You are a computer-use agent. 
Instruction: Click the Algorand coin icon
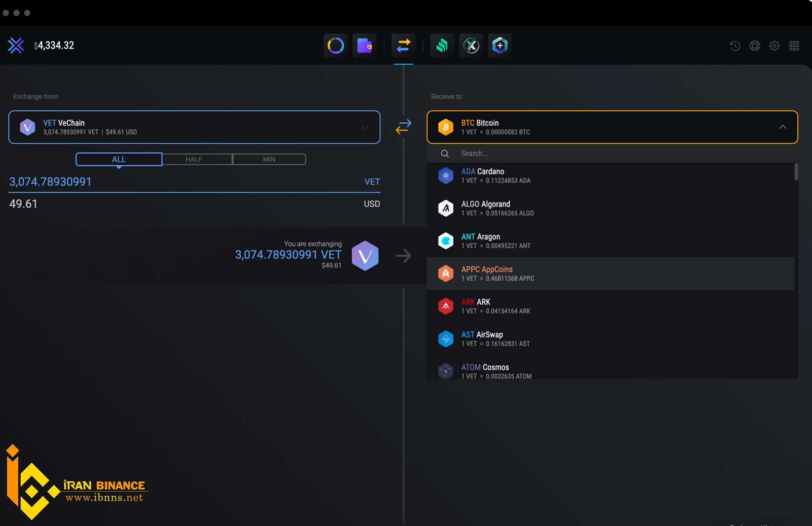(446, 208)
